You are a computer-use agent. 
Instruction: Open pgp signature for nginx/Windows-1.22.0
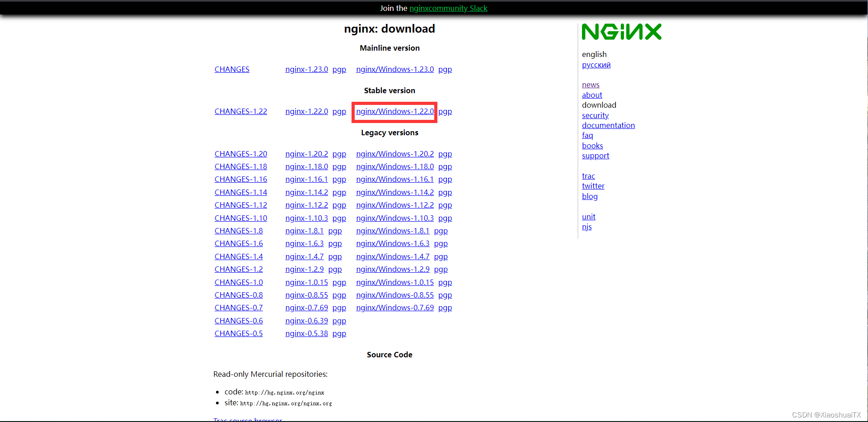click(x=445, y=111)
